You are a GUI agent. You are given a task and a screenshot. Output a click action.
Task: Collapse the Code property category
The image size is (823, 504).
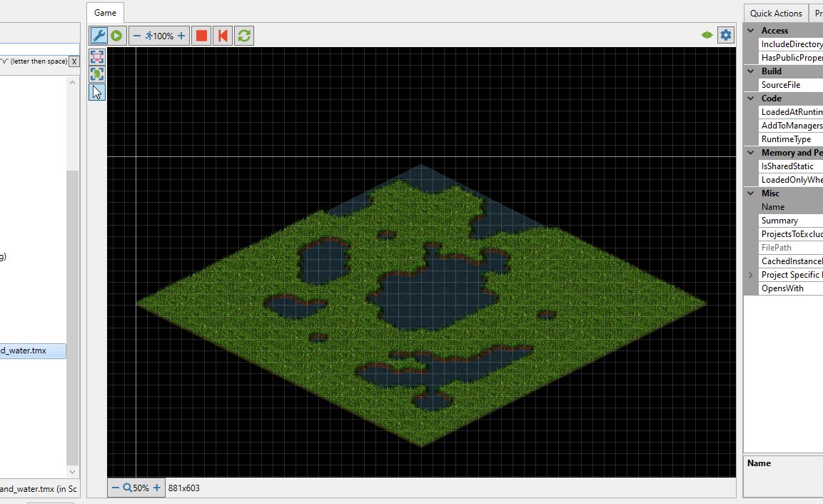click(751, 99)
